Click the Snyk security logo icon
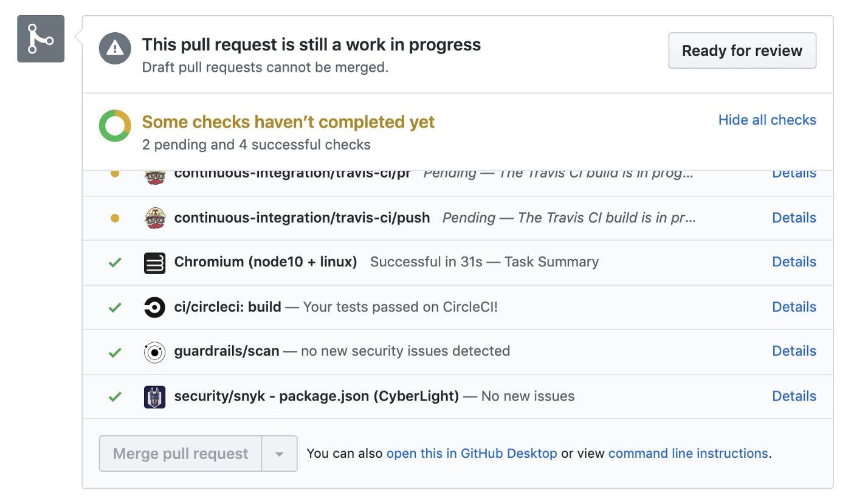The height and width of the screenshot is (504, 851). pyautogui.click(x=154, y=397)
